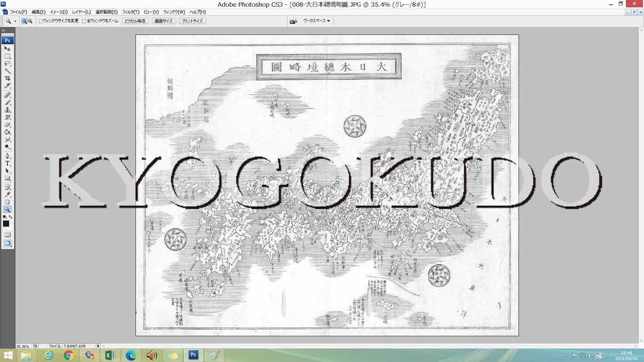Toggle Quick Mask mode
644x362 pixels.
[x=7, y=235]
